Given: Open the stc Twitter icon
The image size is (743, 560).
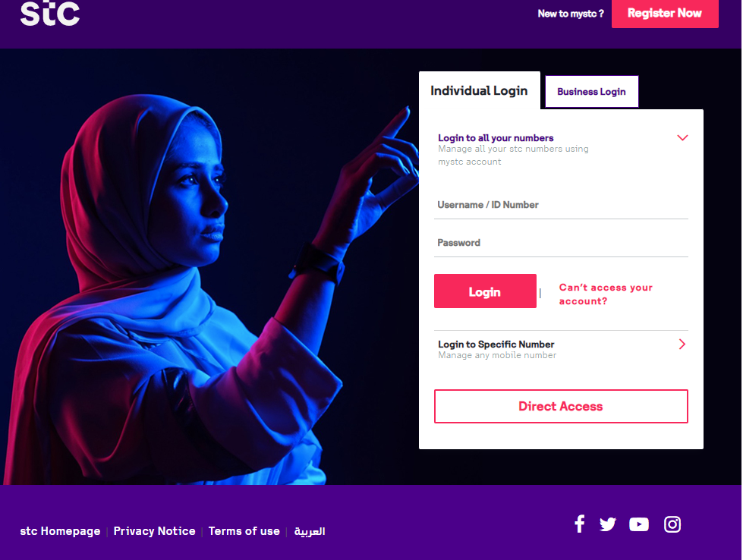Looking at the screenshot, I should [607, 524].
